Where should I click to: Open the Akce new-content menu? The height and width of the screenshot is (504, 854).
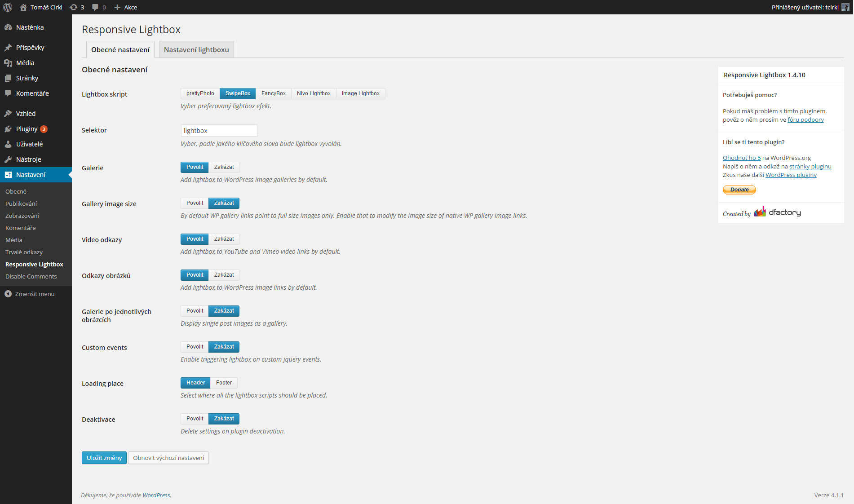pos(126,7)
